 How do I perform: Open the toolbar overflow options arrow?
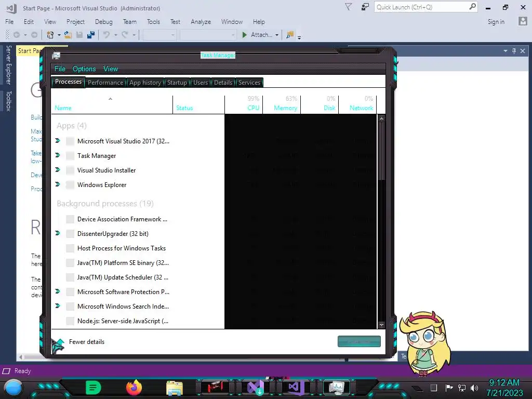point(299,37)
